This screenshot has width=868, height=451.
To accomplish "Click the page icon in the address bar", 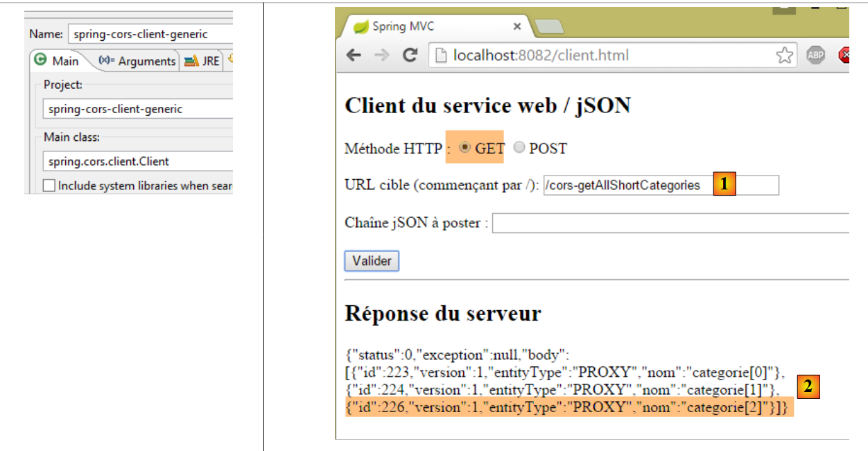I will click(x=441, y=56).
